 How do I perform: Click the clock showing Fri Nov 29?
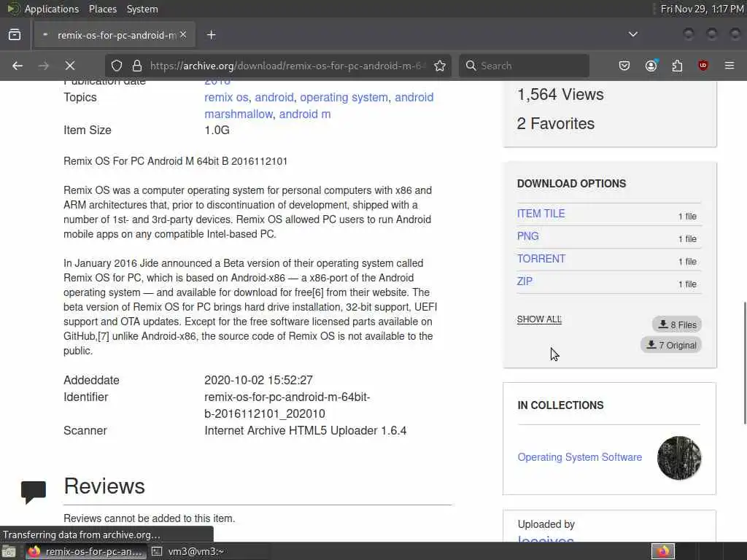(702, 9)
